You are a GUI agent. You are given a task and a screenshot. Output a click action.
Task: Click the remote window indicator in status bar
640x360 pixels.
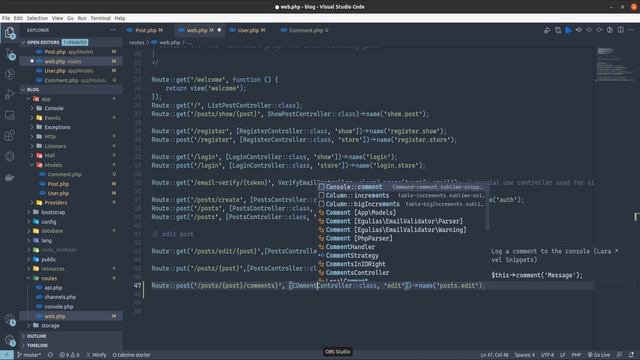(x=7, y=355)
